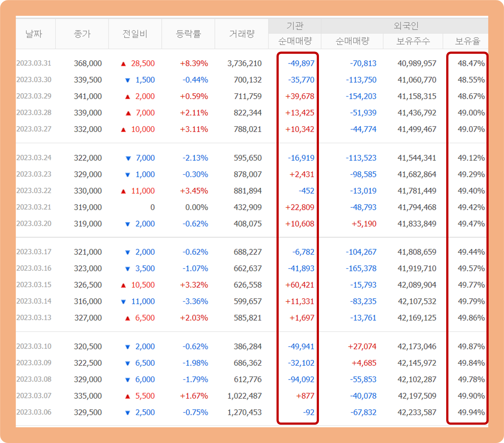Click the 종가 column header
Viewport: 504px width, 443px height.
pos(82,34)
